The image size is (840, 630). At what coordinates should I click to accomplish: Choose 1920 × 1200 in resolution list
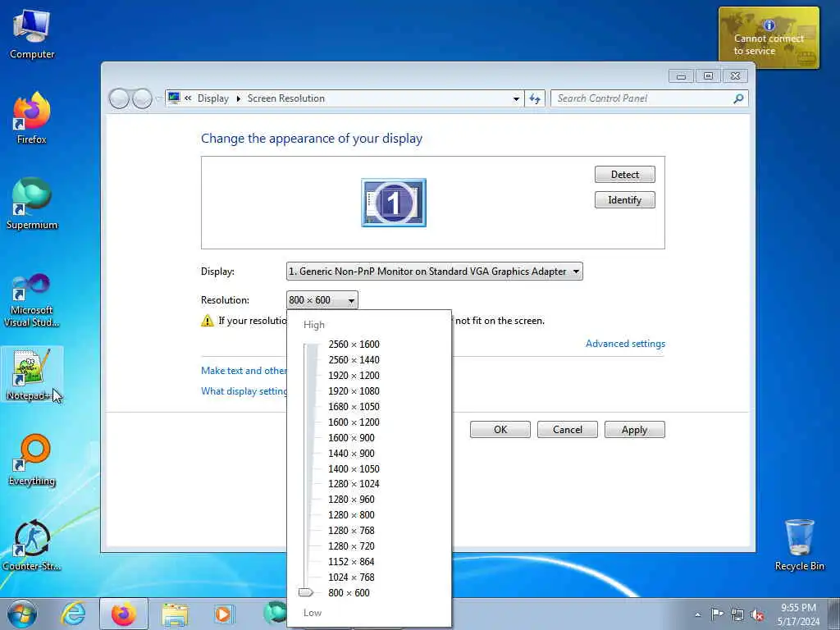point(354,375)
